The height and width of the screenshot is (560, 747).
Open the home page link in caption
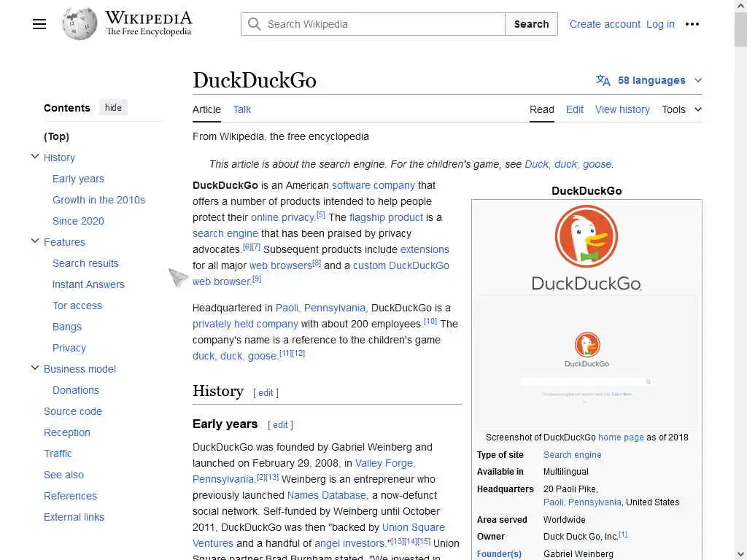tap(621, 437)
